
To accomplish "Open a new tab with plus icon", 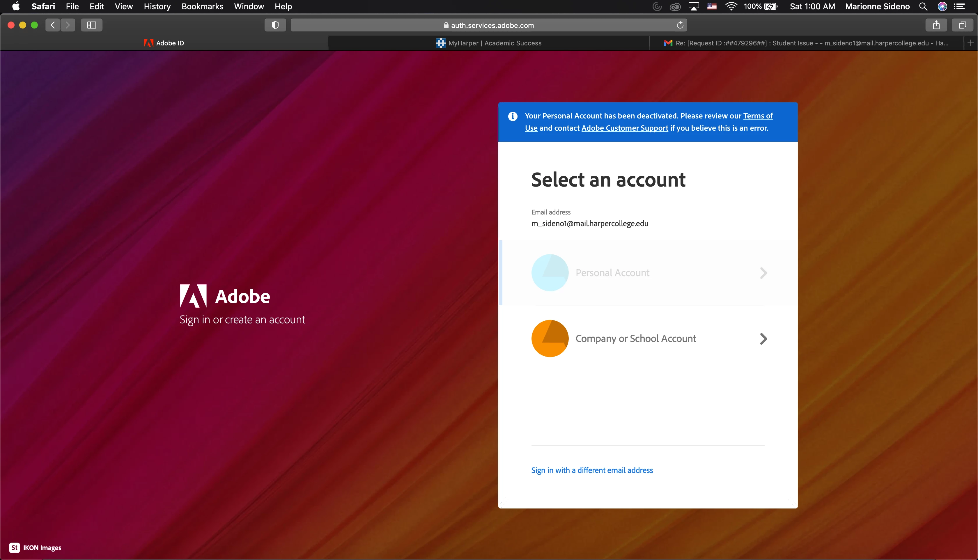I will coord(970,43).
